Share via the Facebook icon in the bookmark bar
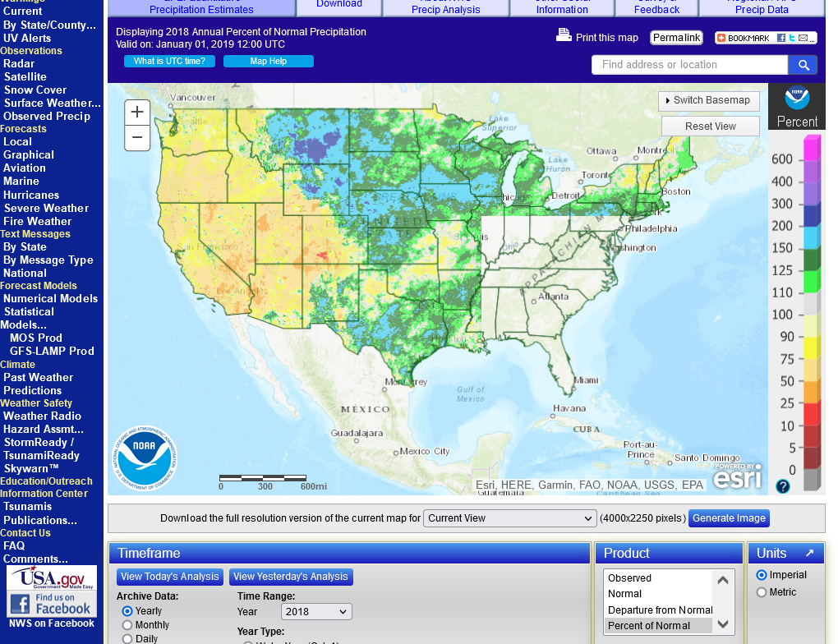The image size is (838, 644). coord(781,38)
